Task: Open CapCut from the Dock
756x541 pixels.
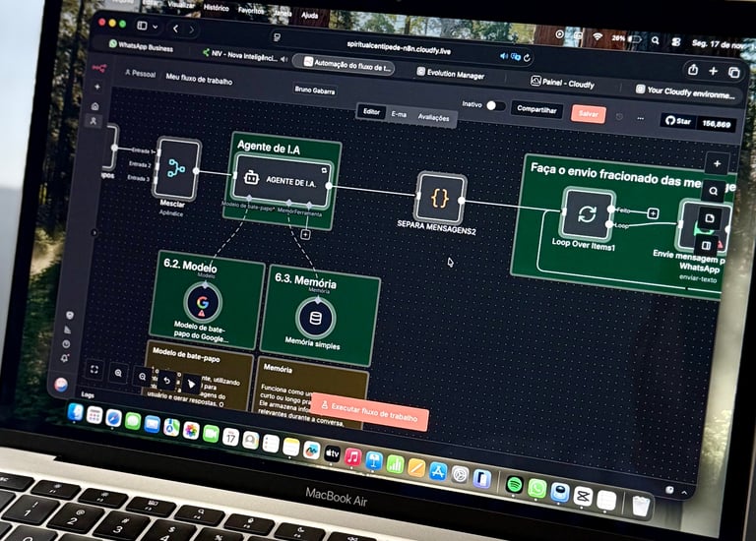Action: 583,496
